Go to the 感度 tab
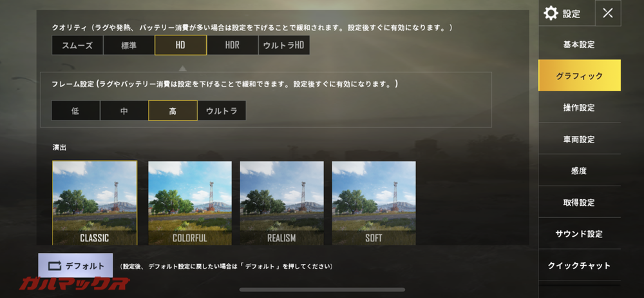This screenshot has height=298, width=644. pos(579,170)
